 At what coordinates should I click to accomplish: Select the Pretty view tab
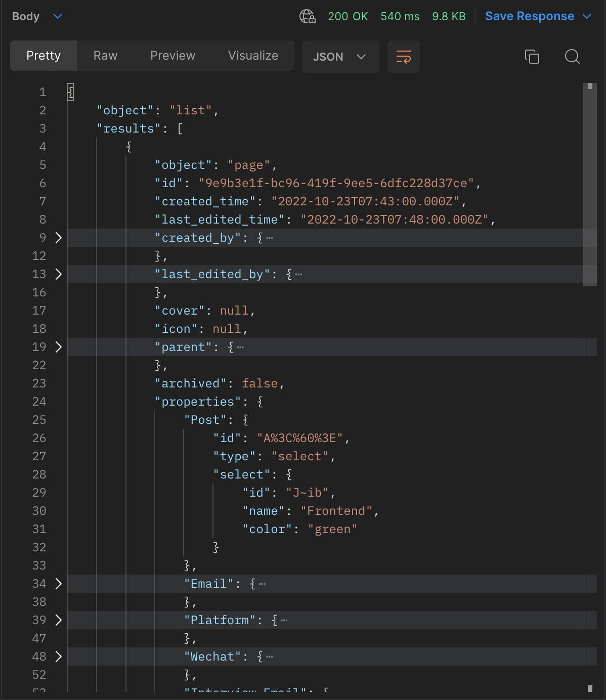pos(44,56)
